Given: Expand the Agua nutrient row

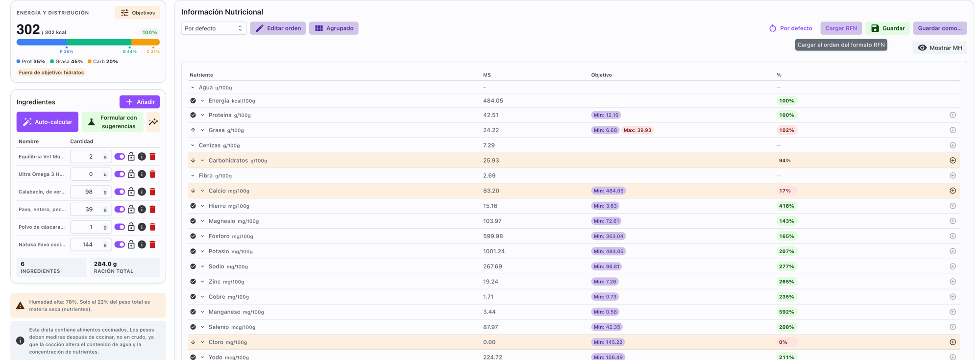Looking at the screenshot, I should click(x=193, y=88).
